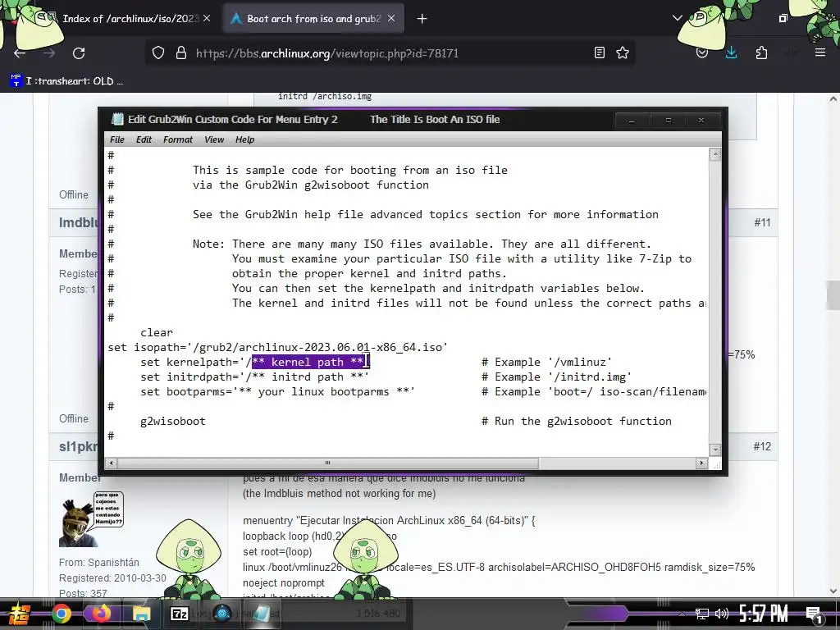
Task: Open the blue disc app in taskbar
Action: (x=221, y=614)
